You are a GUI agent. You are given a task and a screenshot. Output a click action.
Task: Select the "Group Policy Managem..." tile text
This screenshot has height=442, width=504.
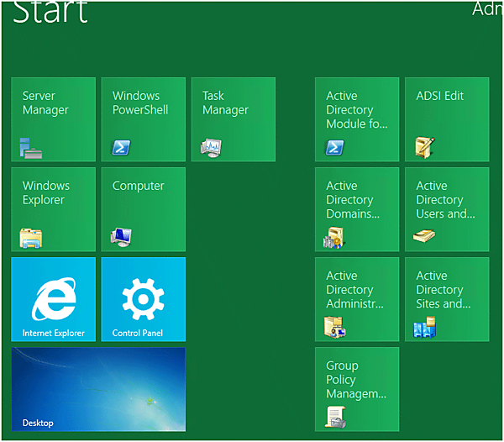pyautogui.click(x=355, y=380)
